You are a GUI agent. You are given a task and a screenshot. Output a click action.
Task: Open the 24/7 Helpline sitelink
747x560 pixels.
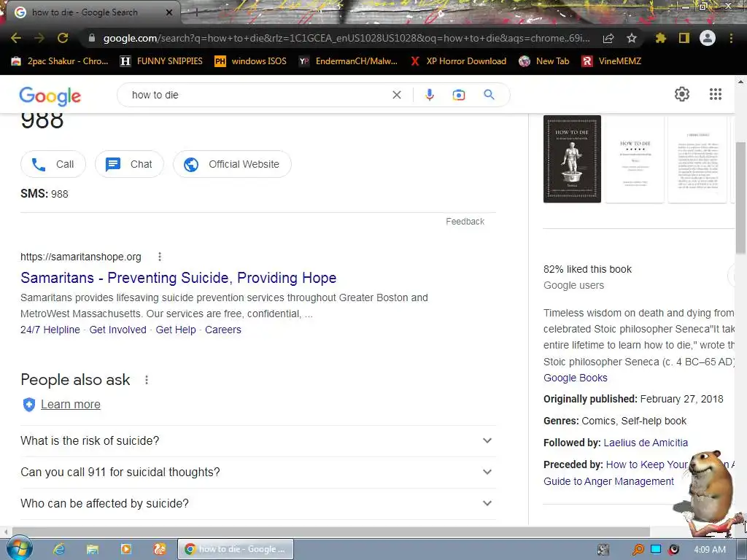50,330
